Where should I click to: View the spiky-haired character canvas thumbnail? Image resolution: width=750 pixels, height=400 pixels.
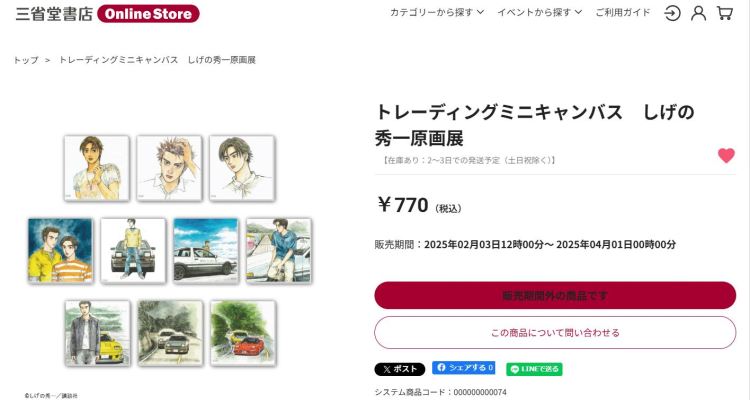click(x=169, y=168)
